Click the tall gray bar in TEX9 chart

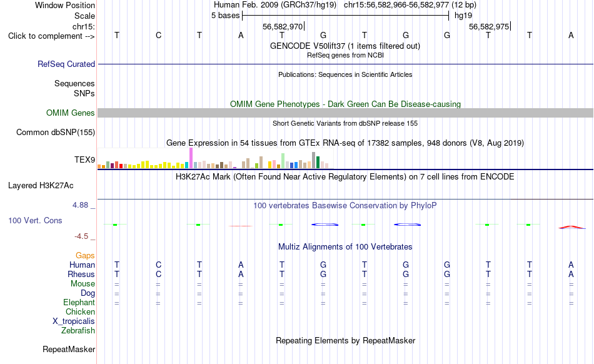coord(313,160)
